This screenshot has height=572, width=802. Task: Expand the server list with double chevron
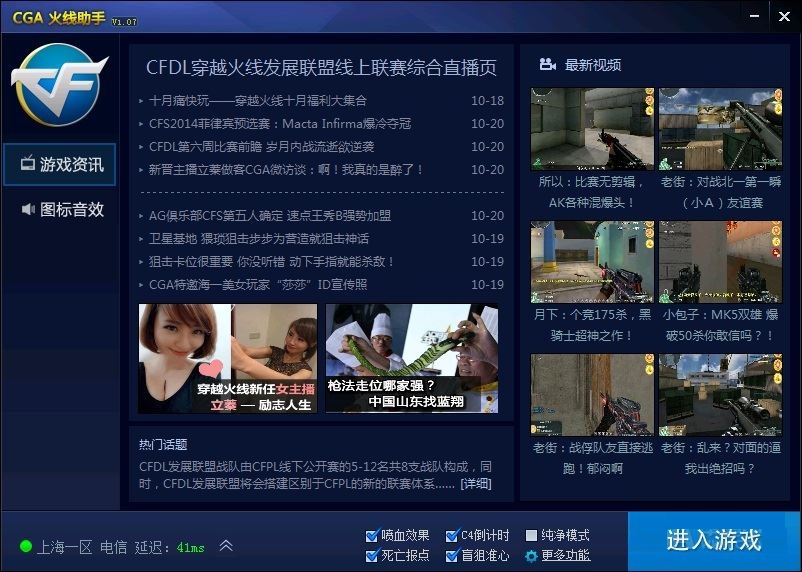click(226, 545)
